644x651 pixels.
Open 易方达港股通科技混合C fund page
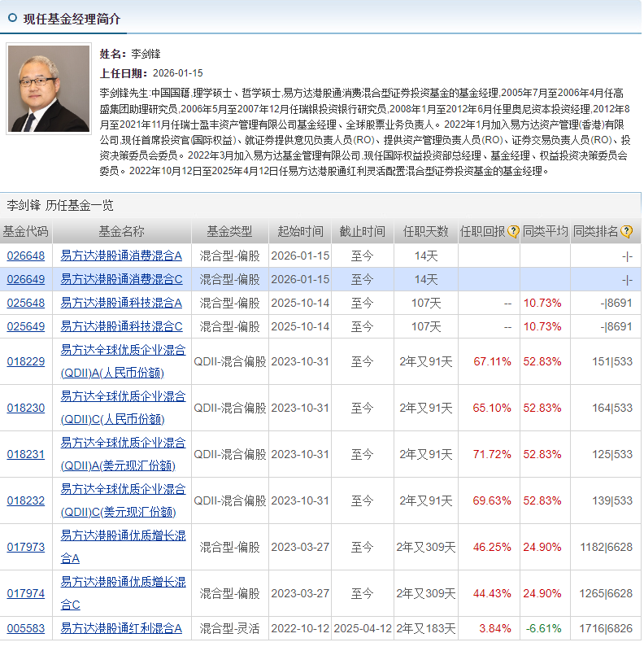pyautogui.click(x=121, y=327)
